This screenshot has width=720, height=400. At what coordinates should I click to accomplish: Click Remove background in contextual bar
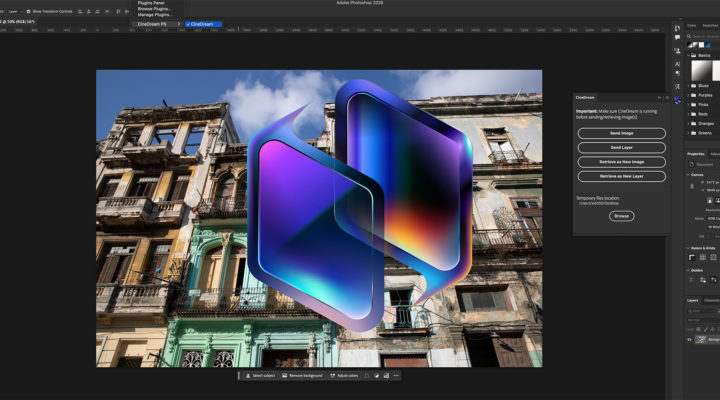[x=303, y=376]
